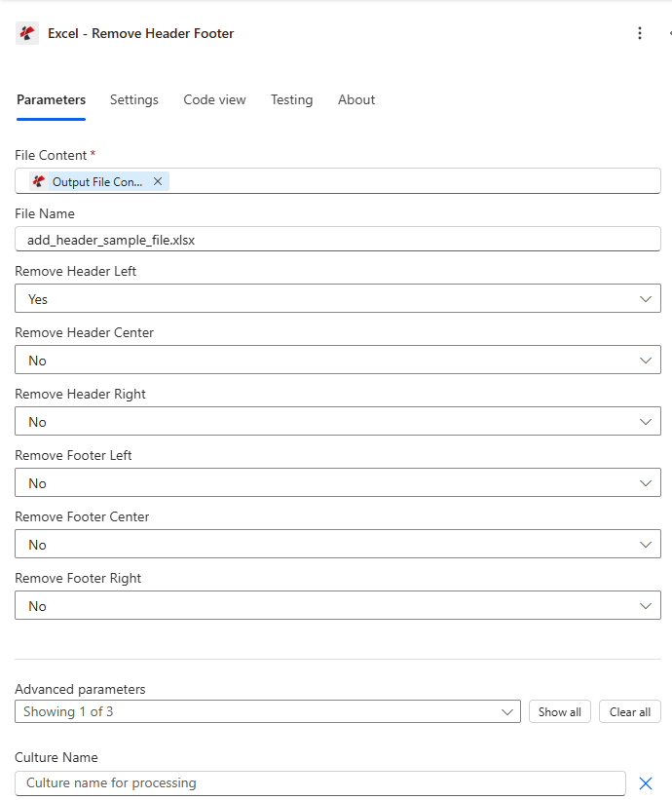Click the Clear all button

(630, 711)
